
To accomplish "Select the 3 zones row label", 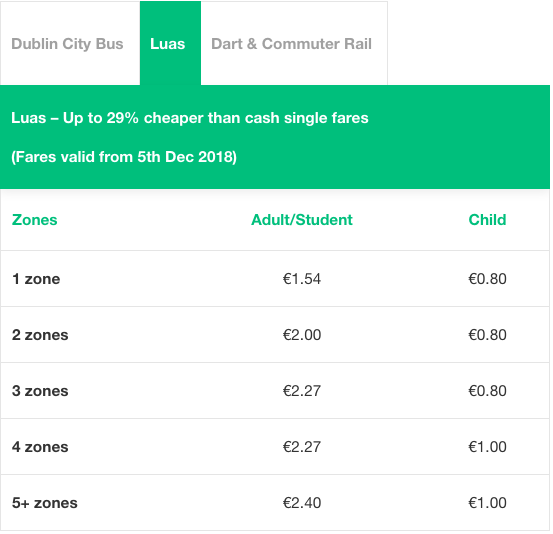I will [40, 391].
